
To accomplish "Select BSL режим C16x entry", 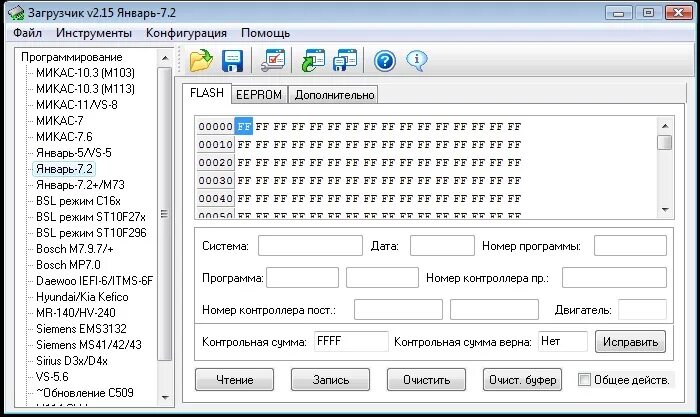I will [78, 201].
